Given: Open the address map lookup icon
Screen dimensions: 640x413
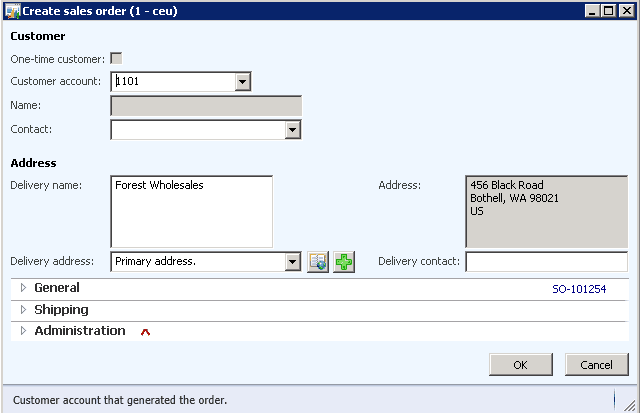Looking at the screenshot, I should [x=318, y=262].
